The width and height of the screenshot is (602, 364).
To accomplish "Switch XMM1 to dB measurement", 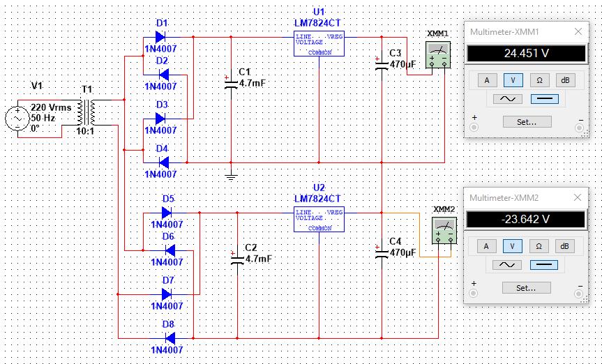I will pyautogui.click(x=565, y=79).
